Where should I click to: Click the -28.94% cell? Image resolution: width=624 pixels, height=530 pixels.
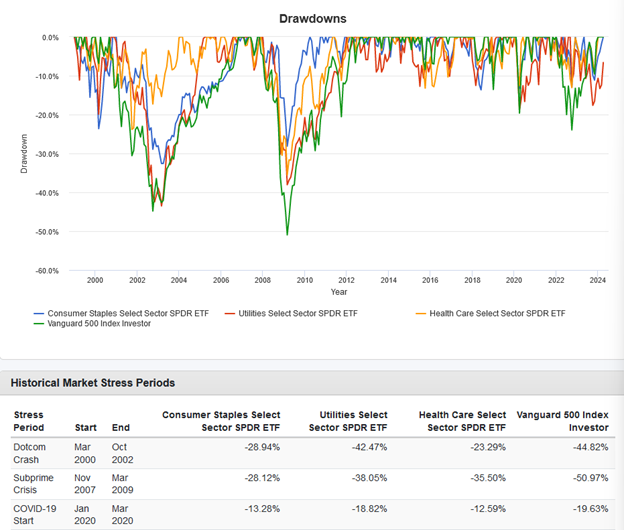(x=262, y=447)
